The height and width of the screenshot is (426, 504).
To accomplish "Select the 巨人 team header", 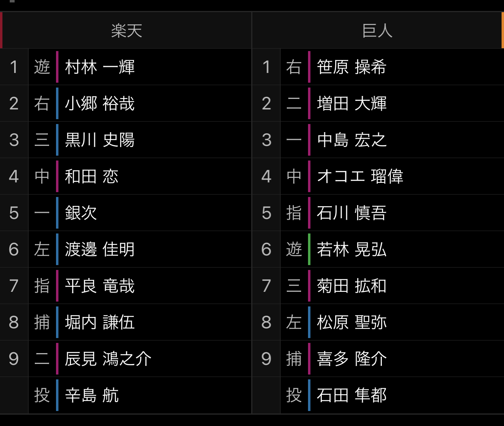I will pyautogui.click(x=377, y=31).
